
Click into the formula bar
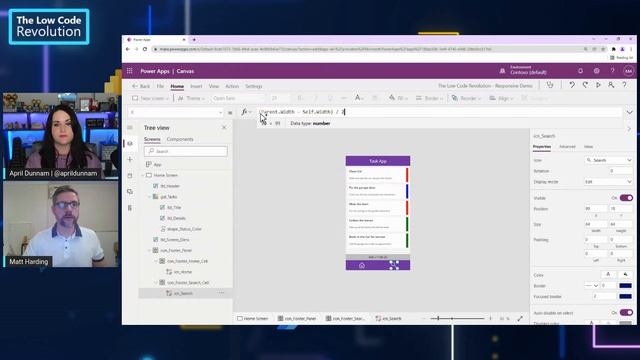pyautogui.click(x=439, y=112)
